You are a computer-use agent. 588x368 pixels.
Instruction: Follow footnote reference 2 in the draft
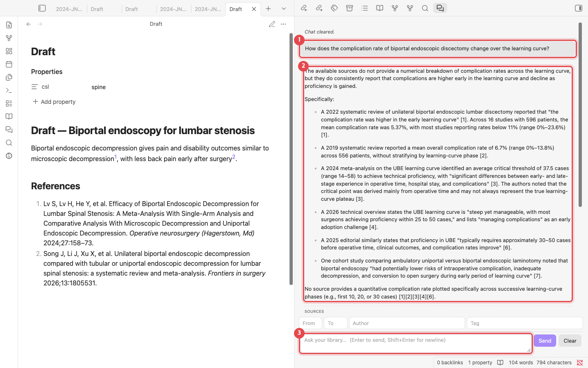coord(234,157)
